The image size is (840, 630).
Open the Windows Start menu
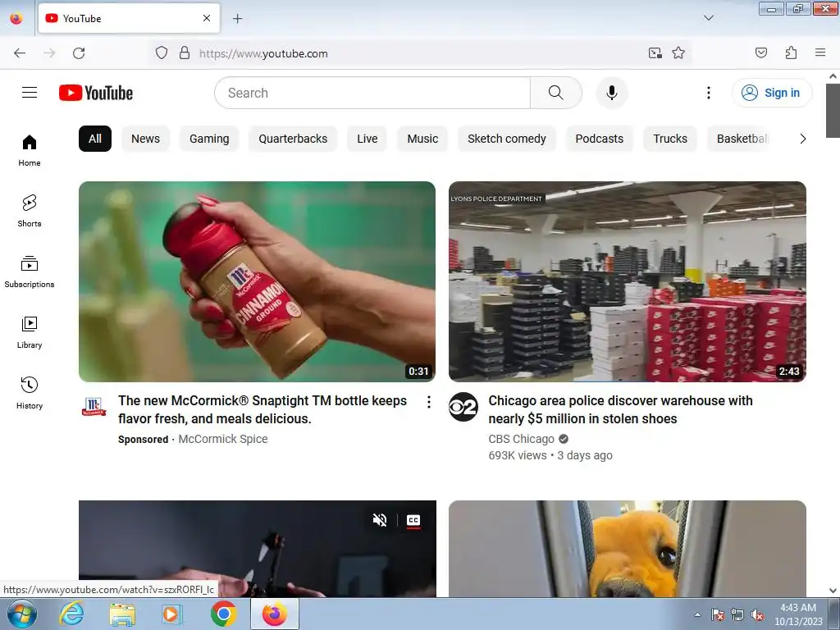click(22, 614)
